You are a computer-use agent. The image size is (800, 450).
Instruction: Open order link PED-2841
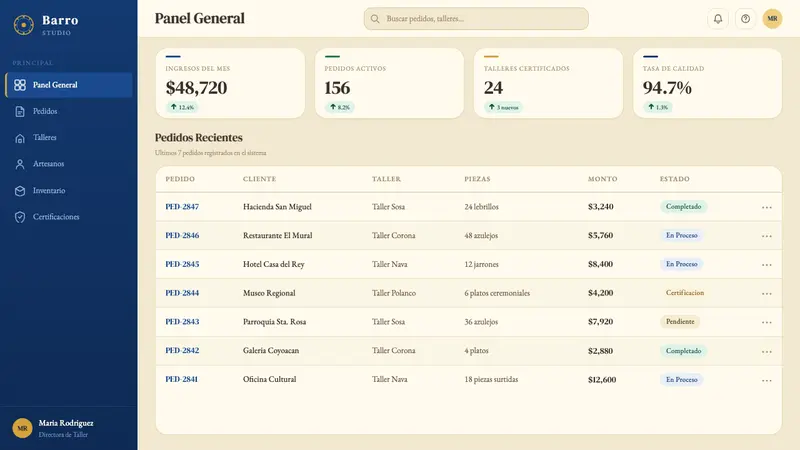coord(182,379)
